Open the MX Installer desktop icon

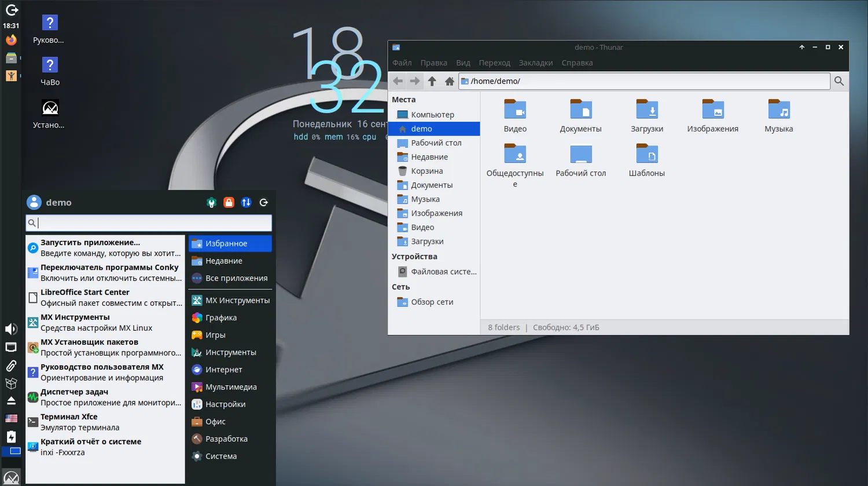tap(50, 108)
